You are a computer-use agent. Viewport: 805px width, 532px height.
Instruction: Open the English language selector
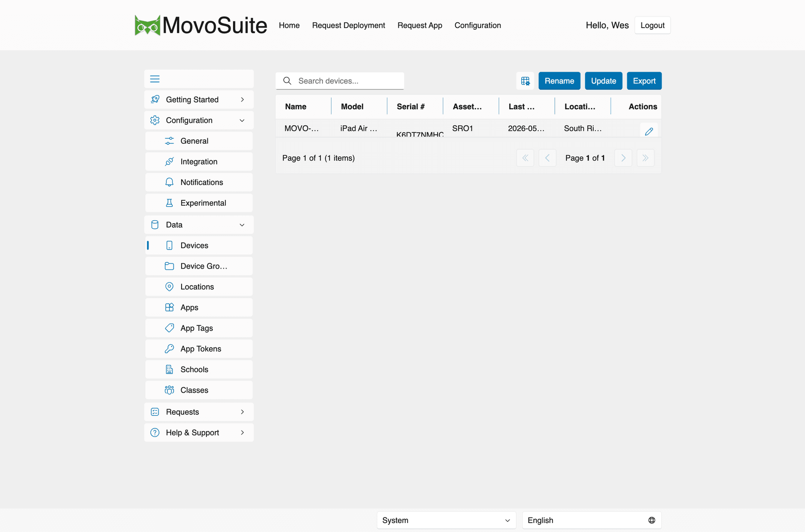click(x=592, y=520)
